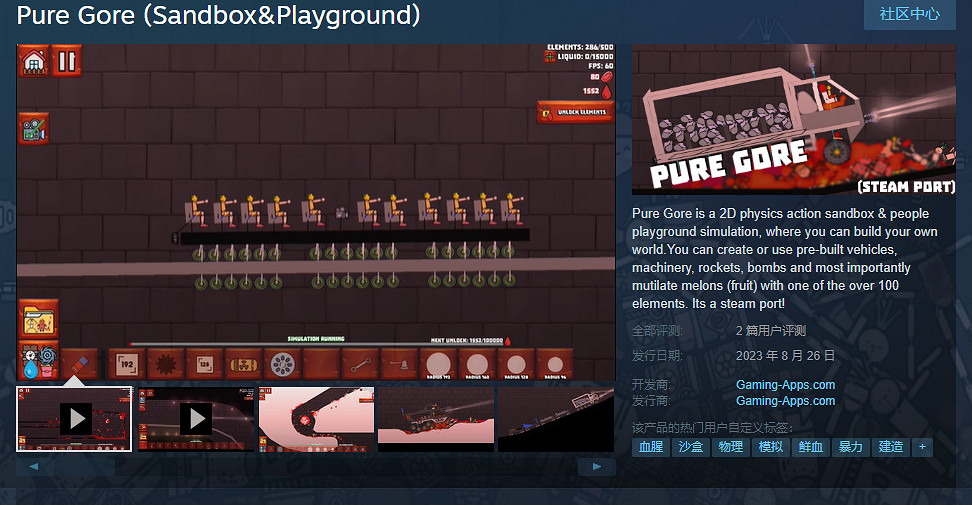Click the in-game Unlock Elements button
The image size is (972, 505).
(576, 112)
